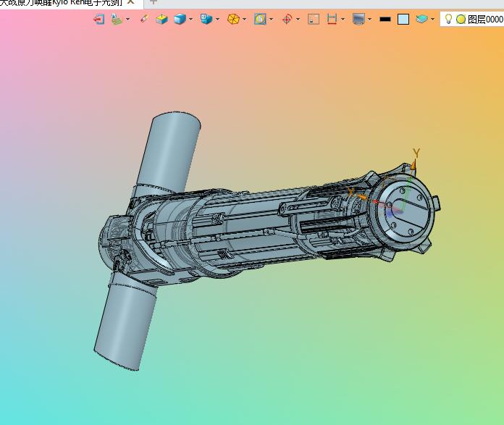Select the circular end cap of hilt

click(406, 212)
